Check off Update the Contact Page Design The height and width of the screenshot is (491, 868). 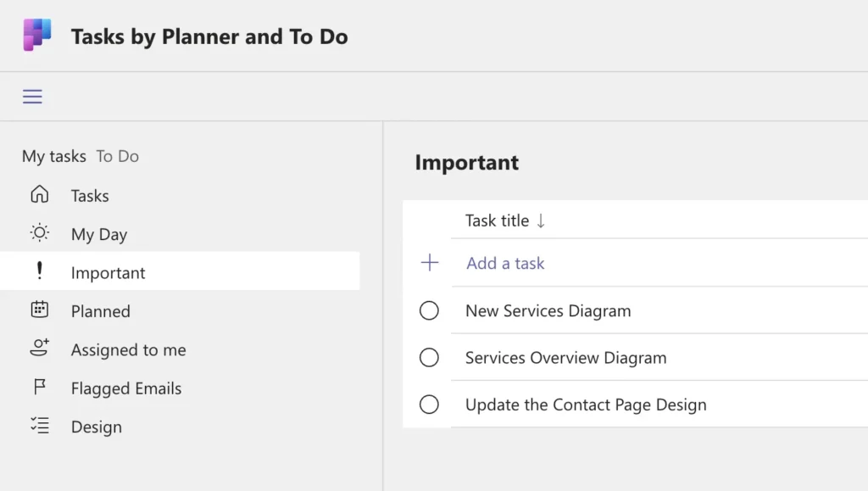click(430, 405)
